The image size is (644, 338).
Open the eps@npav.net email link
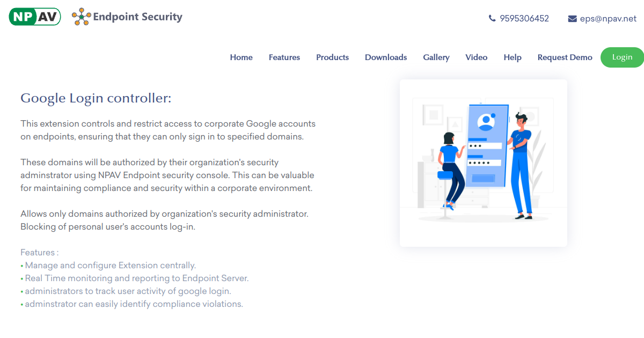(608, 18)
